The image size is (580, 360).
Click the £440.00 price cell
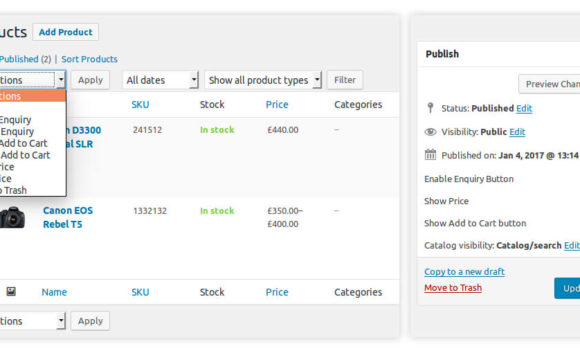283,130
